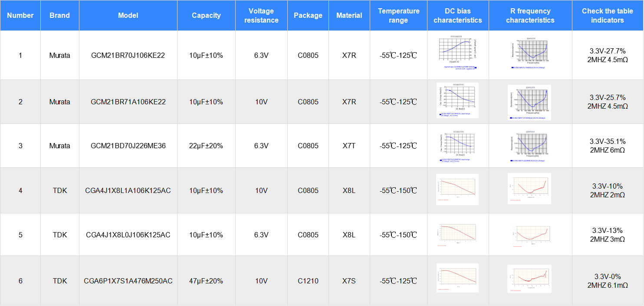The width and height of the screenshot is (644, 306).
Task: Click the Model column header
Action: (x=128, y=16)
